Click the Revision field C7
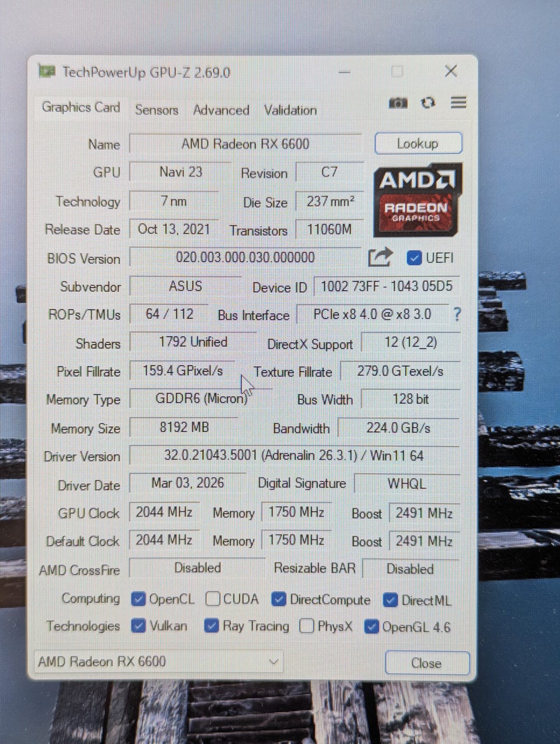This screenshot has width=560, height=744. (330, 172)
